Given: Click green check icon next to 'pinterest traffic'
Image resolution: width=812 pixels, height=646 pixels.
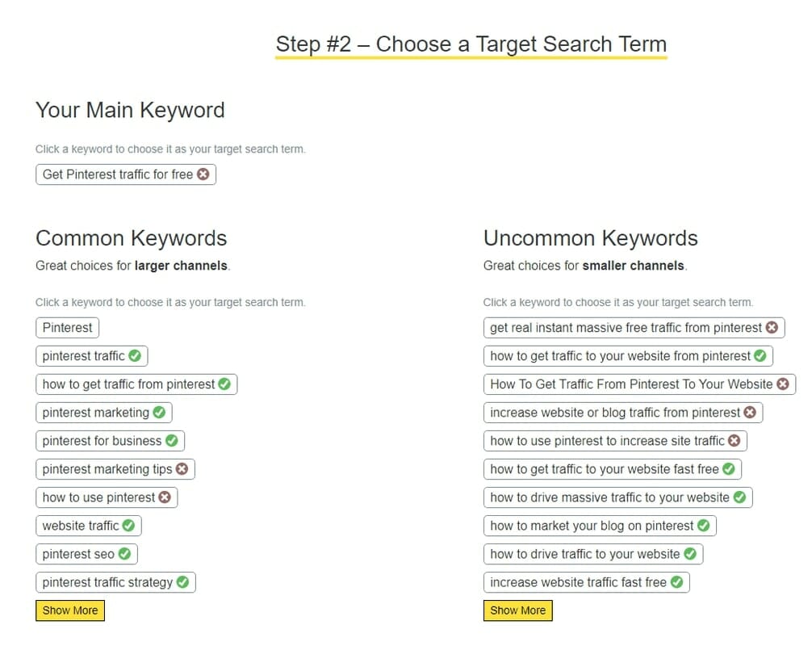Looking at the screenshot, I should 135,356.
